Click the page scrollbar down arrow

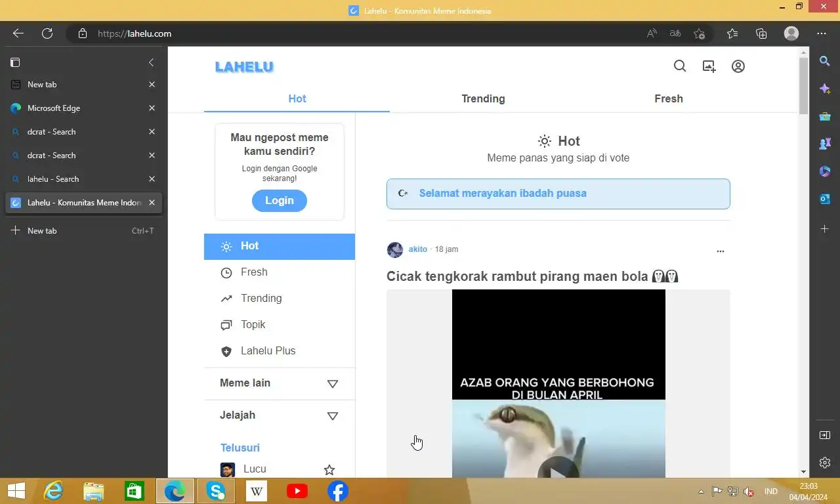point(803,472)
